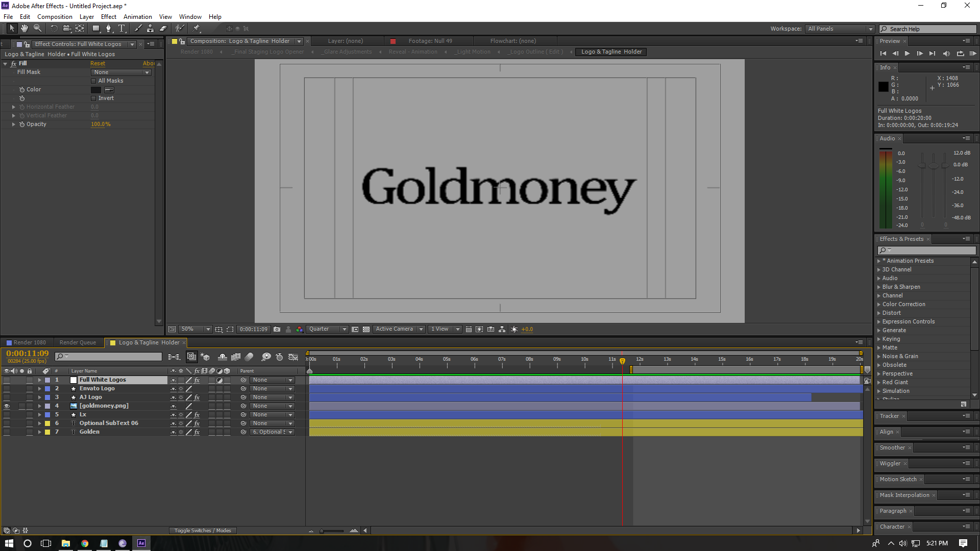Select the Rotation tool

(54, 29)
